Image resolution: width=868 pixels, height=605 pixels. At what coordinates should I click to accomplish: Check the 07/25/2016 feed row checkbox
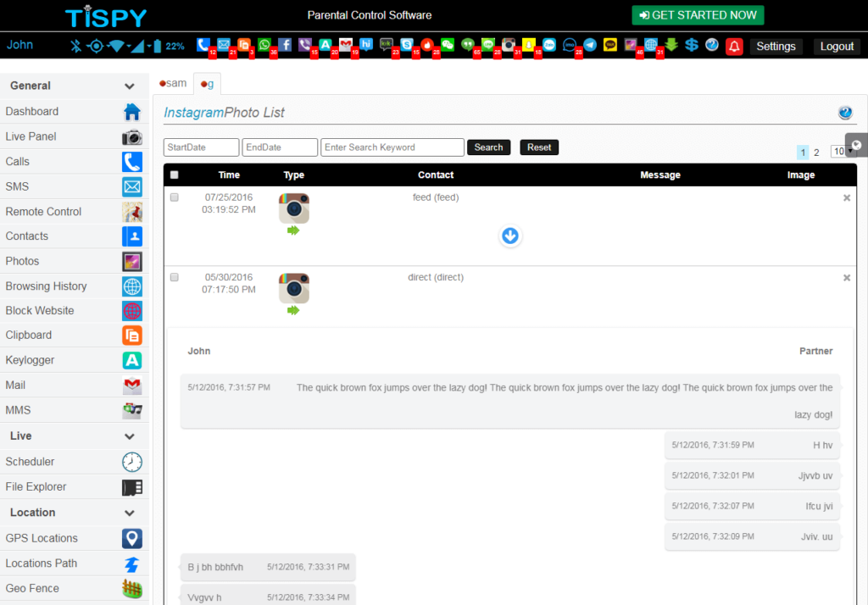click(175, 197)
